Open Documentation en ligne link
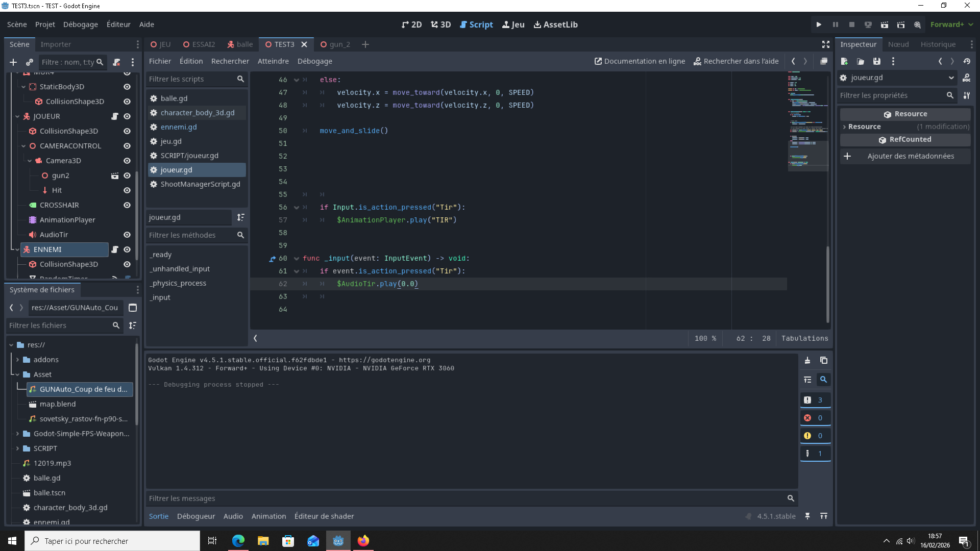The height and width of the screenshot is (551, 980). point(640,61)
